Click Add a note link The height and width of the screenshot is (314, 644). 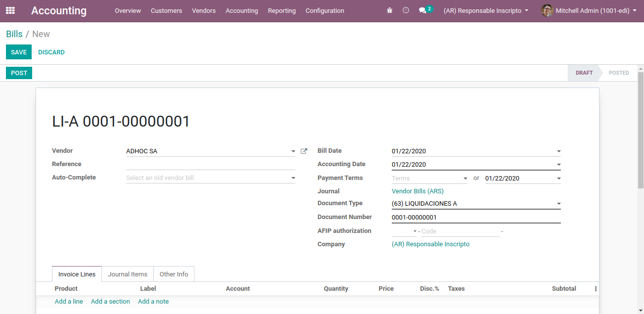point(153,301)
